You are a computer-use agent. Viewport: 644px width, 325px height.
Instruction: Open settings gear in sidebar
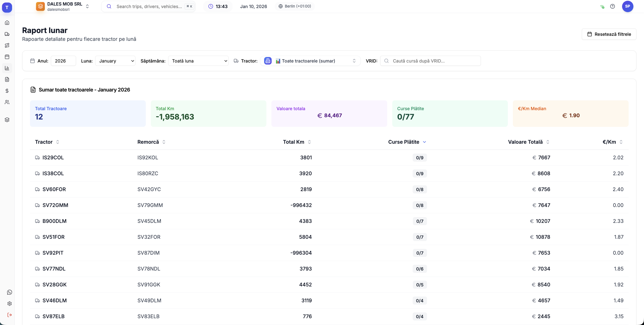10,304
